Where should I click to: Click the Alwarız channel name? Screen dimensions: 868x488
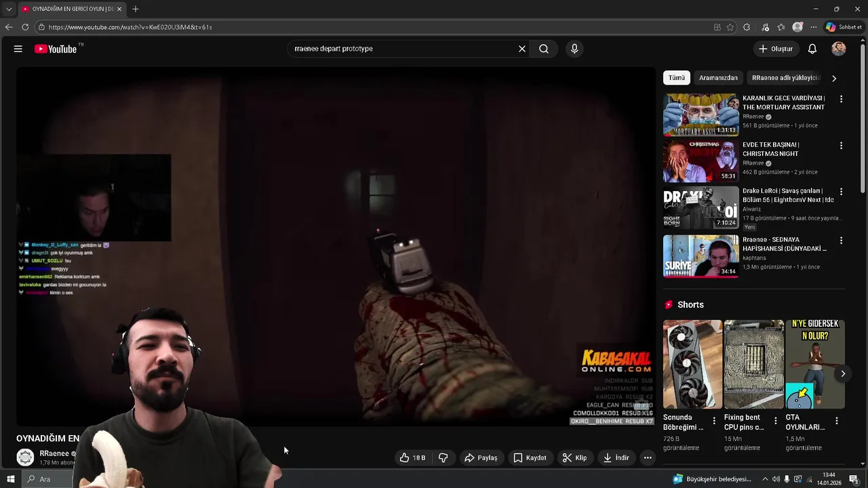751,209
